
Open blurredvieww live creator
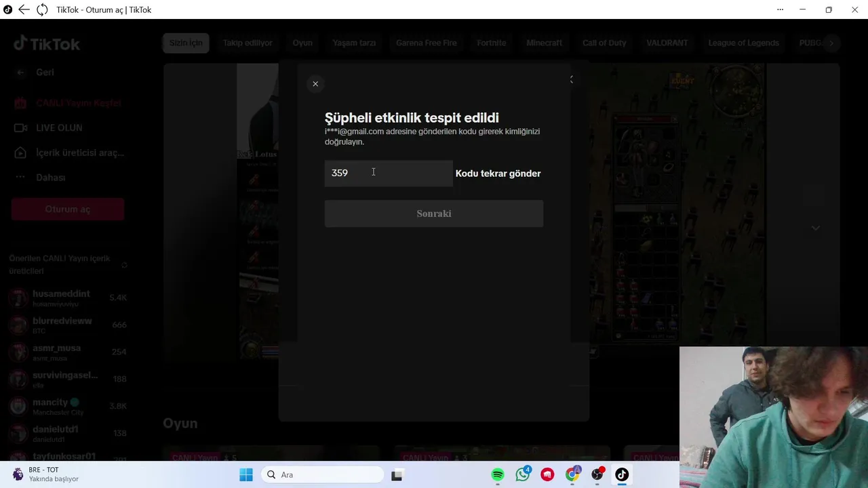tap(68, 325)
